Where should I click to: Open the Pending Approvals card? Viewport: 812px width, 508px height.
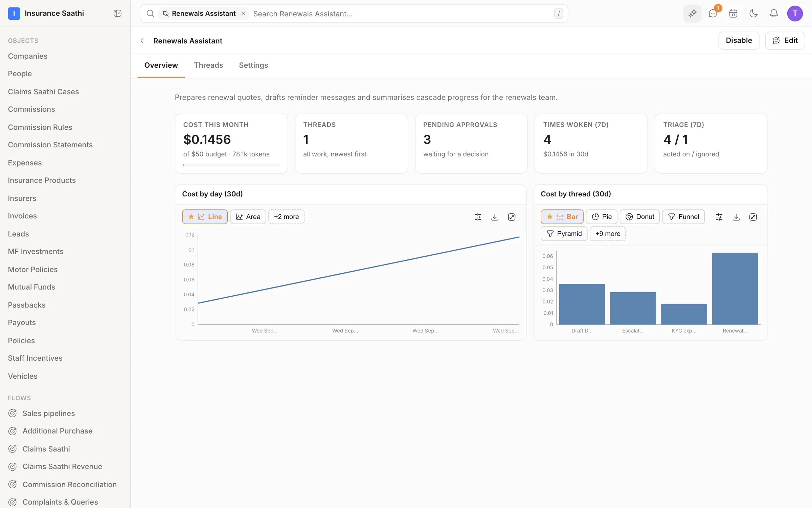point(471,143)
